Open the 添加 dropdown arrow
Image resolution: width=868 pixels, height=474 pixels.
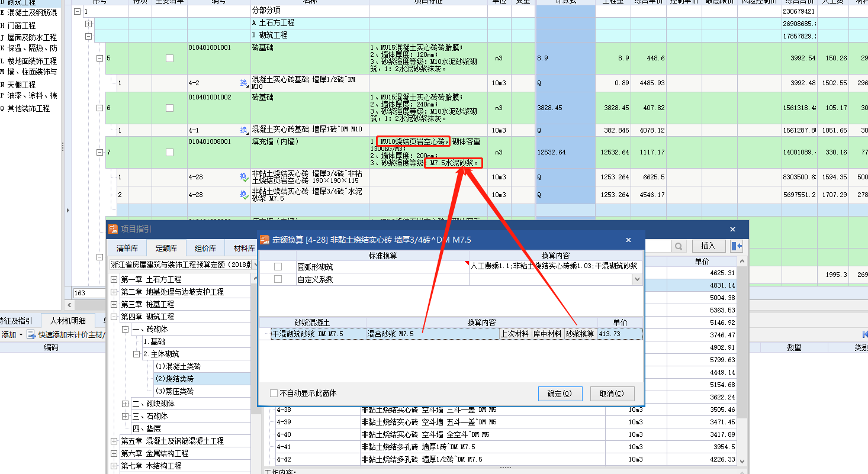coord(21,335)
